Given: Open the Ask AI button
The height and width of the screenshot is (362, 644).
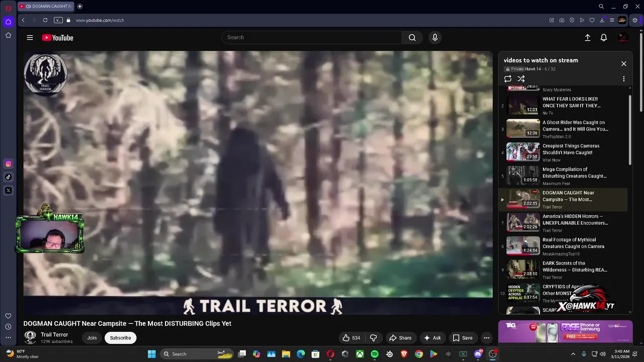Looking at the screenshot, I should click(x=432, y=338).
